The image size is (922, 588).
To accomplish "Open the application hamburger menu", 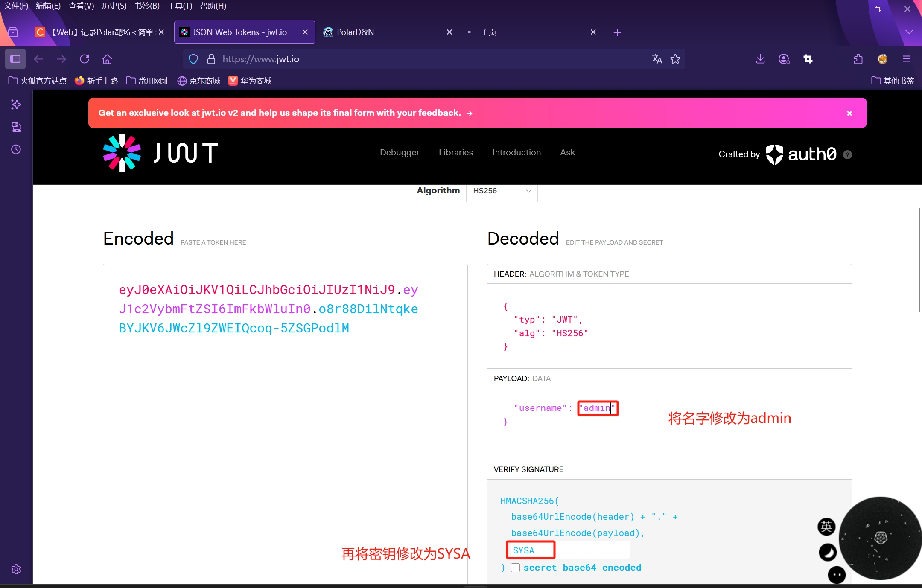I will (907, 59).
